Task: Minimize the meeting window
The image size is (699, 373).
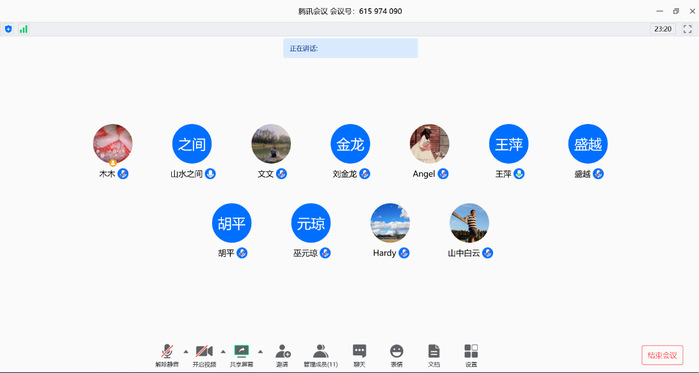Action: click(x=660, y=11)
